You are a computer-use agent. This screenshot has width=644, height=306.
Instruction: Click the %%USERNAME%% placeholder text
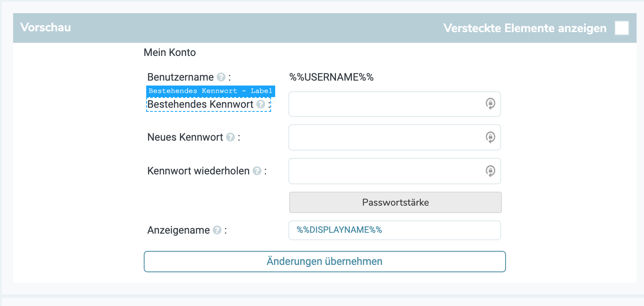click(331, 77)
